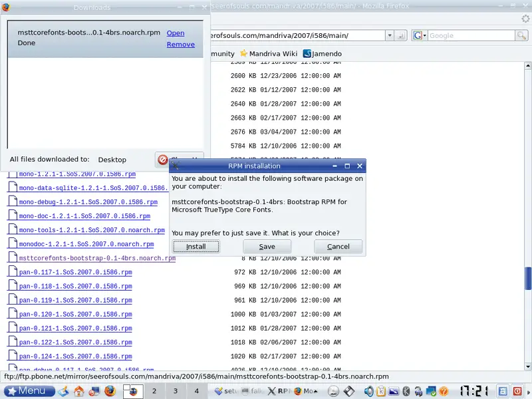532x399 pixels.
Task: Click the search magnifier icon
Action: (521, 35)
